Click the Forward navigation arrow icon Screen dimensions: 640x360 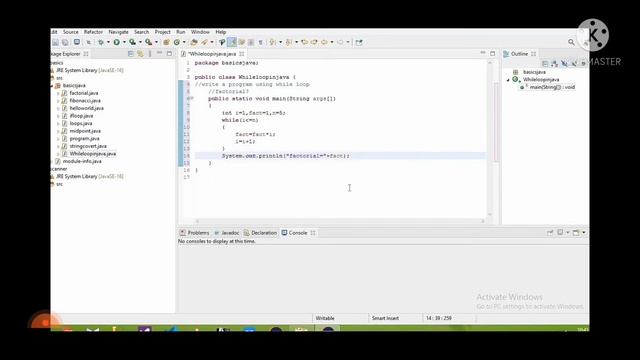tap(340, 42)
